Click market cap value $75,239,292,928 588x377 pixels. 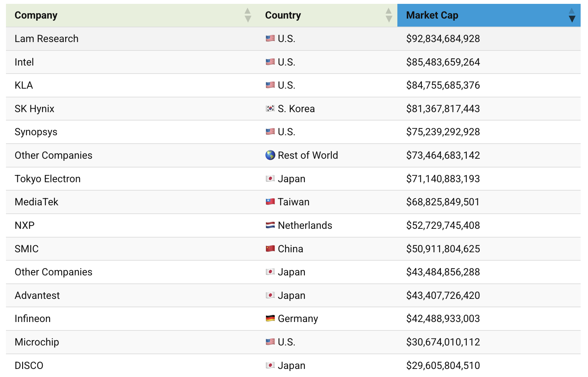[x=443, y=132]
